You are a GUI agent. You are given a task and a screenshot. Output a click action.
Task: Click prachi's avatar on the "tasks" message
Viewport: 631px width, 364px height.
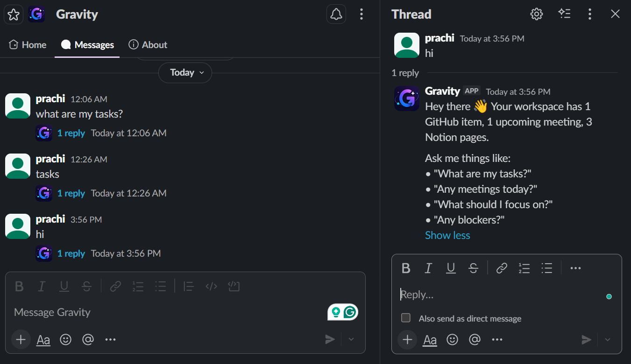(18, 166)
